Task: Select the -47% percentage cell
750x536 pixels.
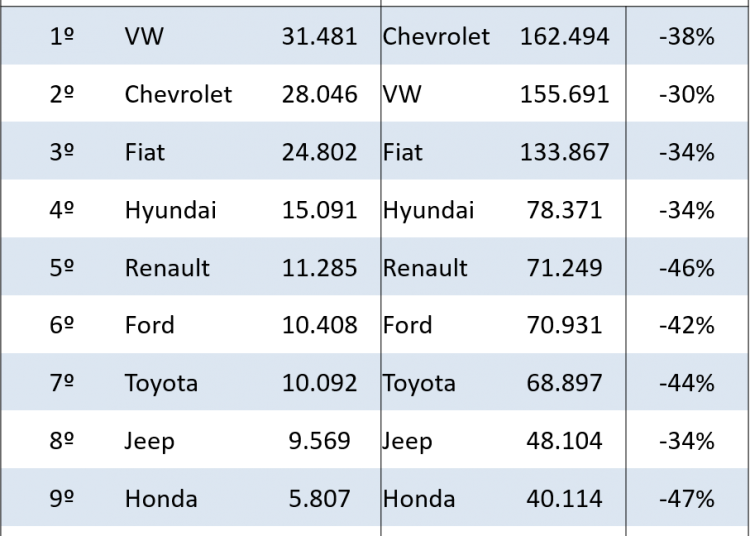Action: coord(687,498)
